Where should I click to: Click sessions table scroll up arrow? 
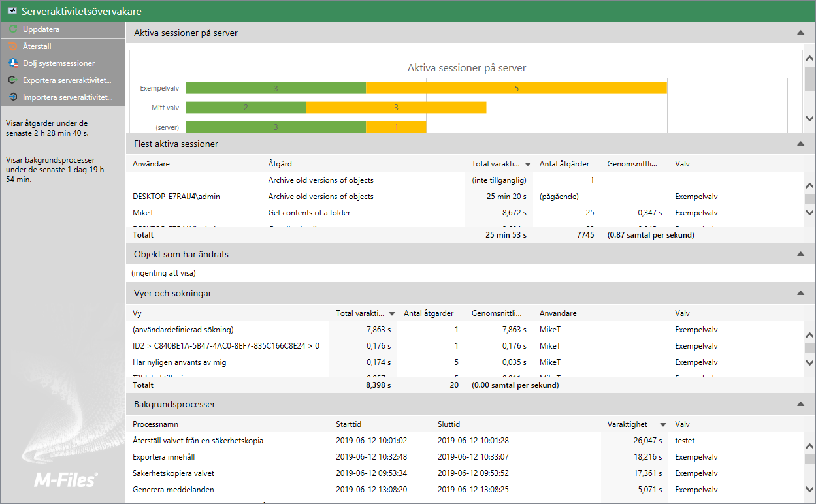[809, 186]
